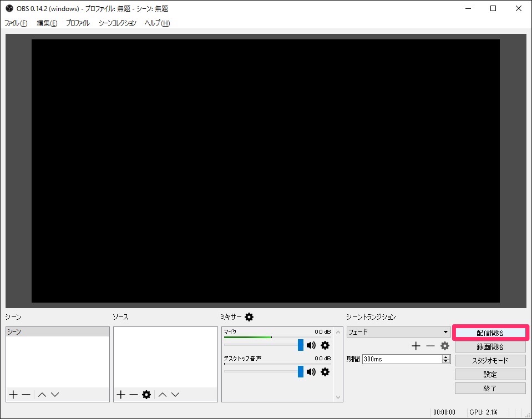This screenshot has height=419, width=532.
Task: Add a new source with the plus icon
Action: 120,394
